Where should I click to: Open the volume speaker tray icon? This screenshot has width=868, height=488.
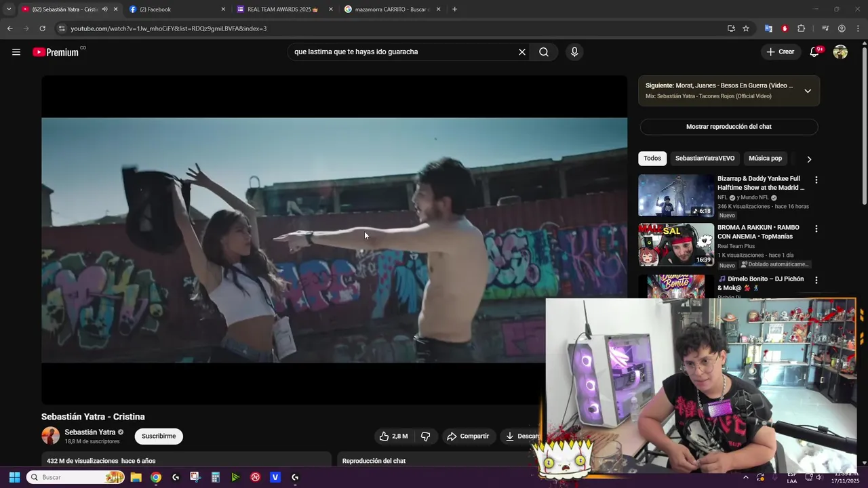pyautogui.click(x=818, y=477)
